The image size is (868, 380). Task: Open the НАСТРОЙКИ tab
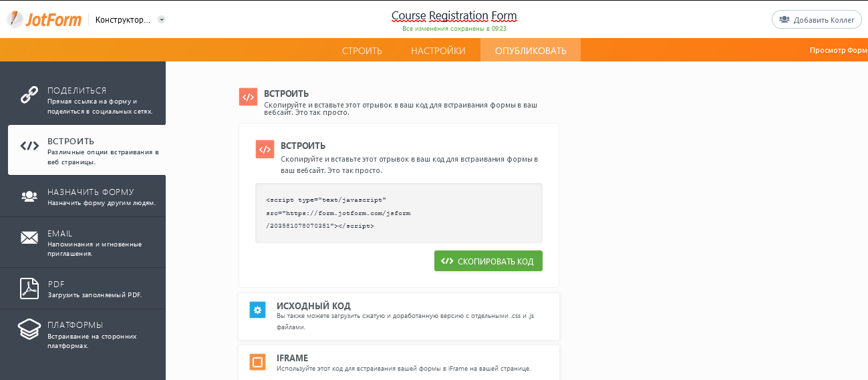pyautogui.click(x=438, y=51)
